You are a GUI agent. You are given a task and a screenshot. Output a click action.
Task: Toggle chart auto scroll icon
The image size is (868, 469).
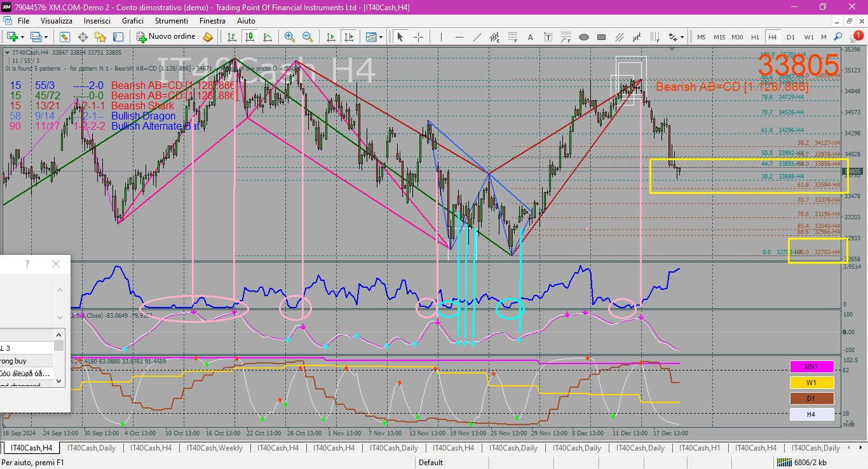pos(330,37)
